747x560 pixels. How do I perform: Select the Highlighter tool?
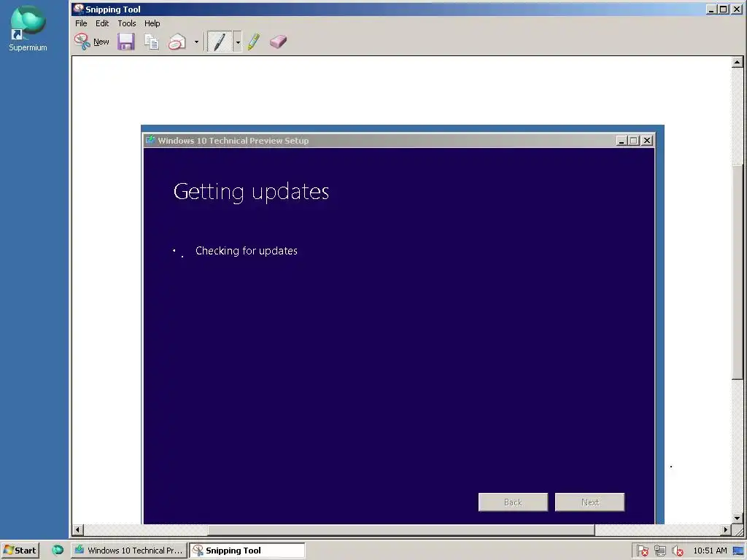254,42
